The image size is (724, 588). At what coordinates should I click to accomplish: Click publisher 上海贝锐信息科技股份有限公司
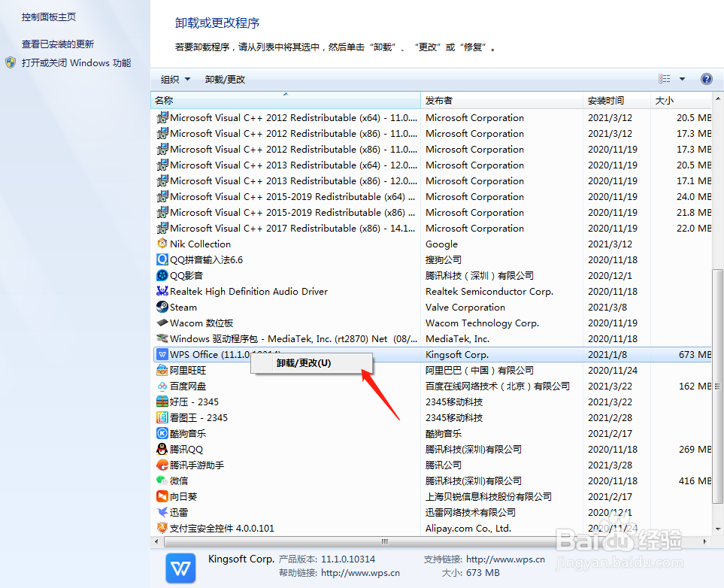489,496
